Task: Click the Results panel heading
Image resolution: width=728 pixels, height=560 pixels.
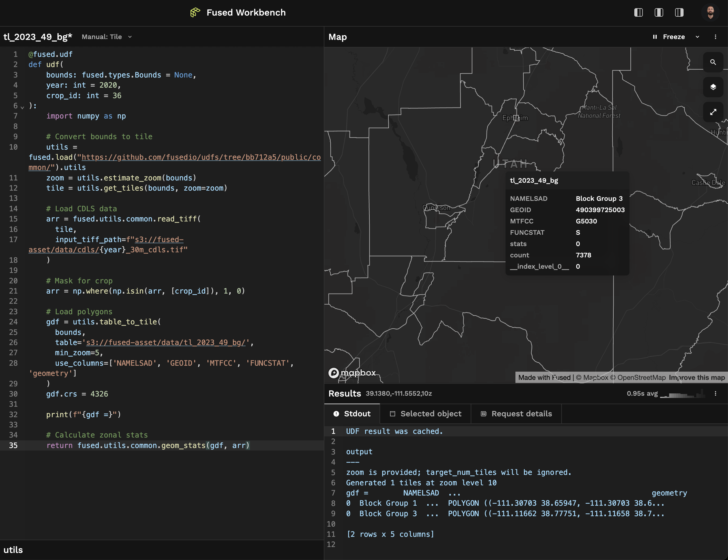Action: pyautogui.click(x=344, y=393)
